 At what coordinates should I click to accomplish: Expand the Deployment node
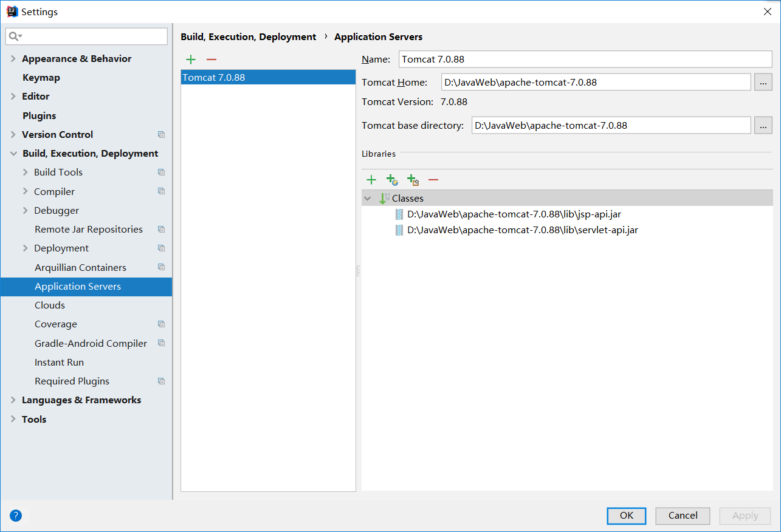pos(26,248)
